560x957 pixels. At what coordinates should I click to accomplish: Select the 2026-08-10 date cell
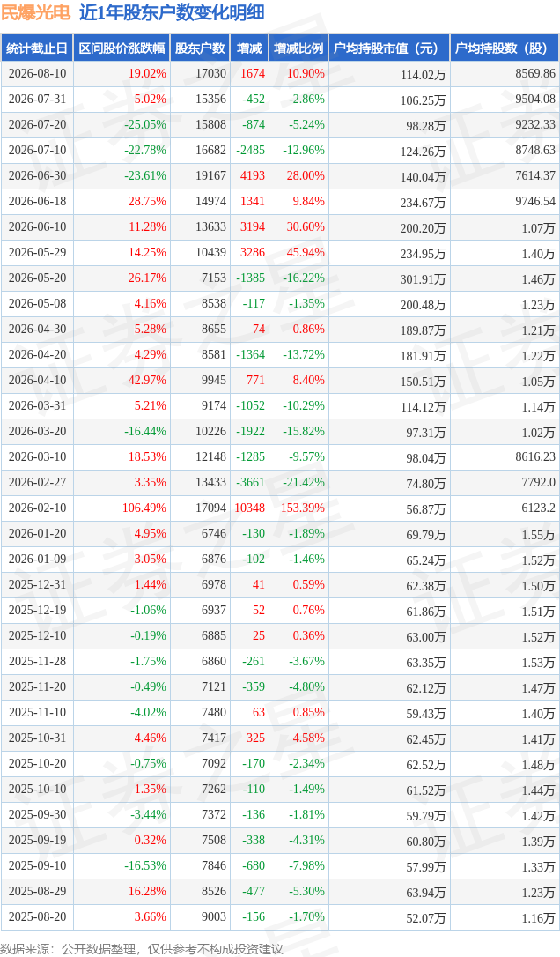[x=37, y=73]
